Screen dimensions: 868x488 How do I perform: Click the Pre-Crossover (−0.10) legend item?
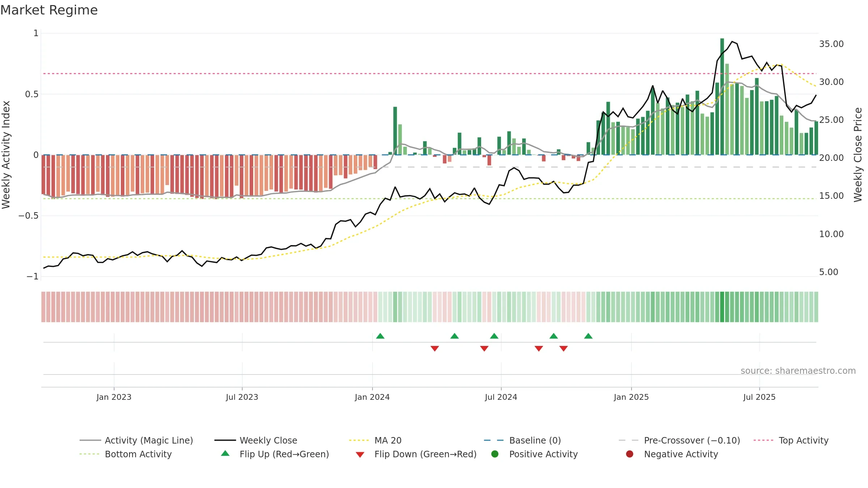click(679, 440)
